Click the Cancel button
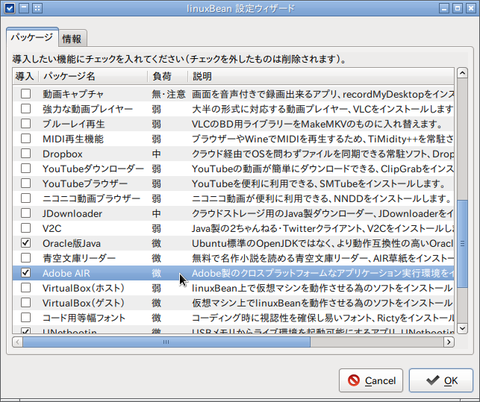 coord(371,380)
